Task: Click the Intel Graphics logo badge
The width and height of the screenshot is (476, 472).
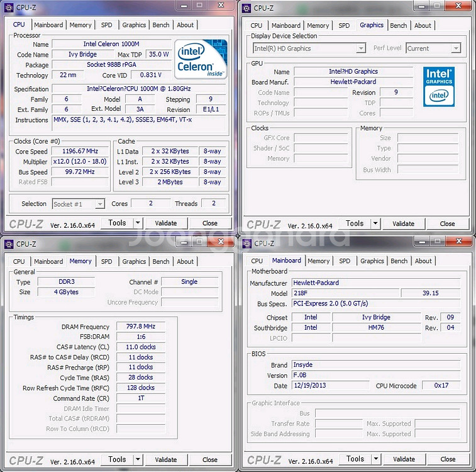Action: tap(439, 86)
